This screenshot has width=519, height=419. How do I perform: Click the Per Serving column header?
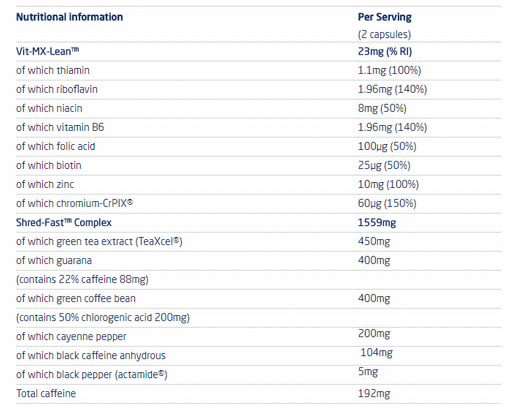[384, 17]
